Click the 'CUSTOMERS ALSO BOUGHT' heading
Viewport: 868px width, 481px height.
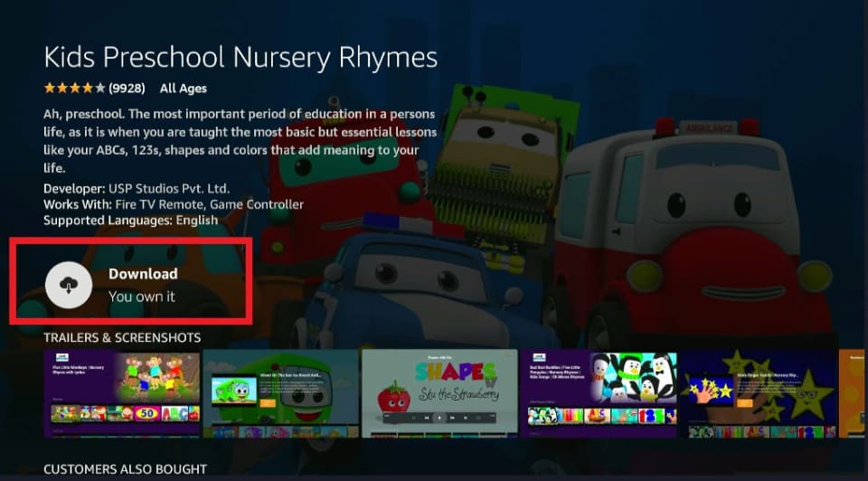click(x=125, y=469)
